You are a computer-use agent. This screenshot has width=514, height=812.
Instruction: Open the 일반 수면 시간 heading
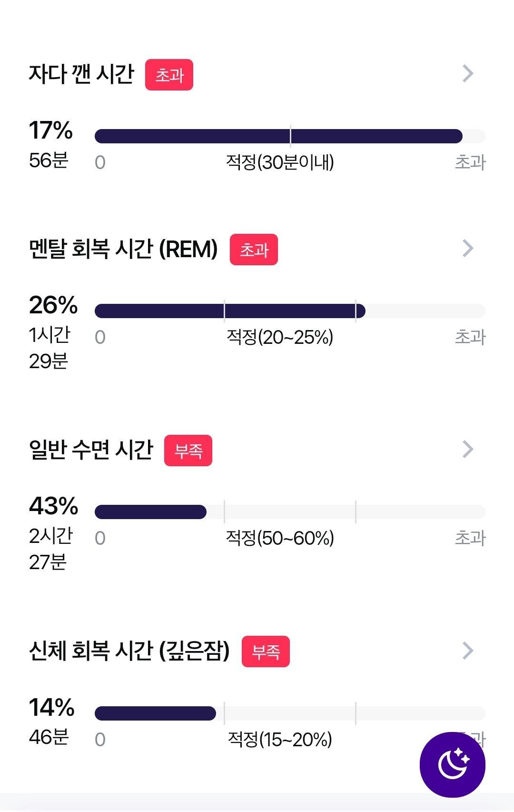(91, 450)
